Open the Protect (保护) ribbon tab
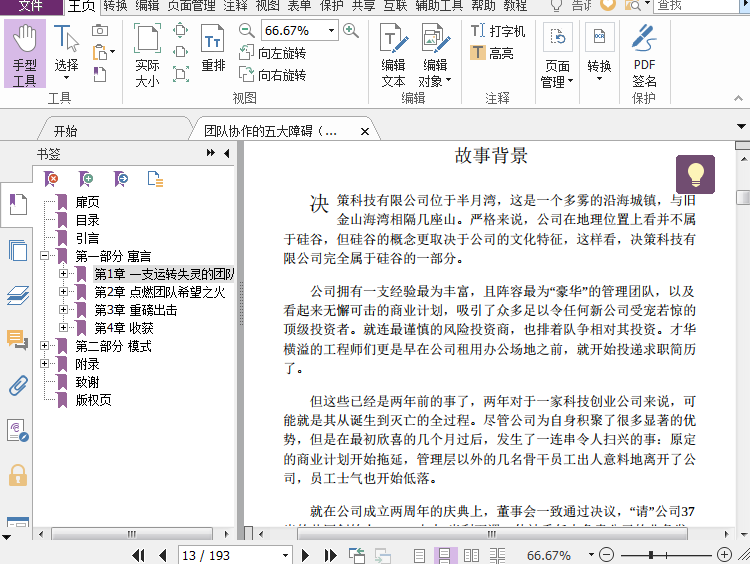This screenshot has height=564, width=750. (331, 6)
